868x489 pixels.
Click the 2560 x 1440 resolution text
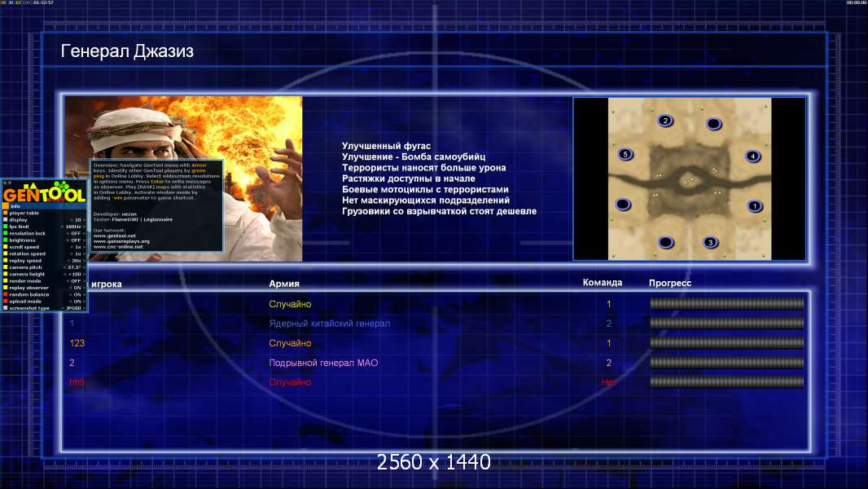pyautogui.click(x=434, y=462)
